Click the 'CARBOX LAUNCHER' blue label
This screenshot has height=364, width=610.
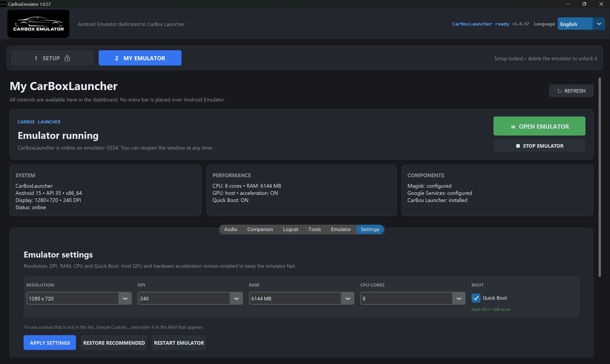(x=39, y=122)
